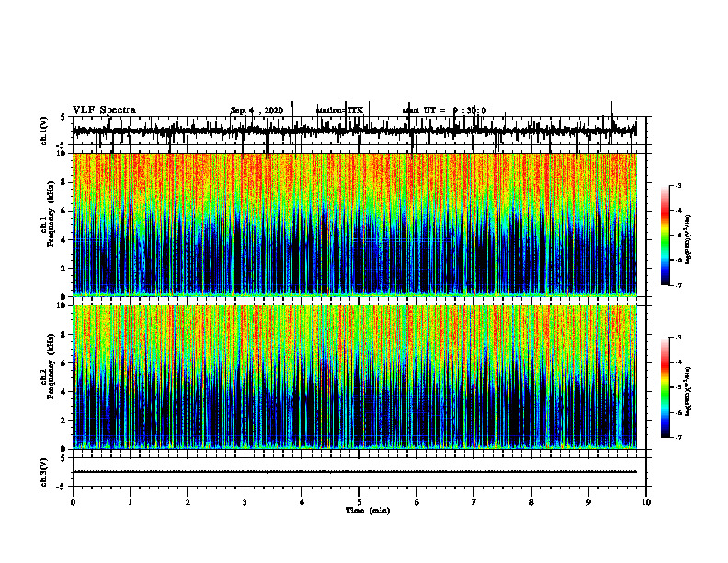728x563 pixels.
Task: Click the "ch.3(V)" waveform axis label
Action: 44,473
